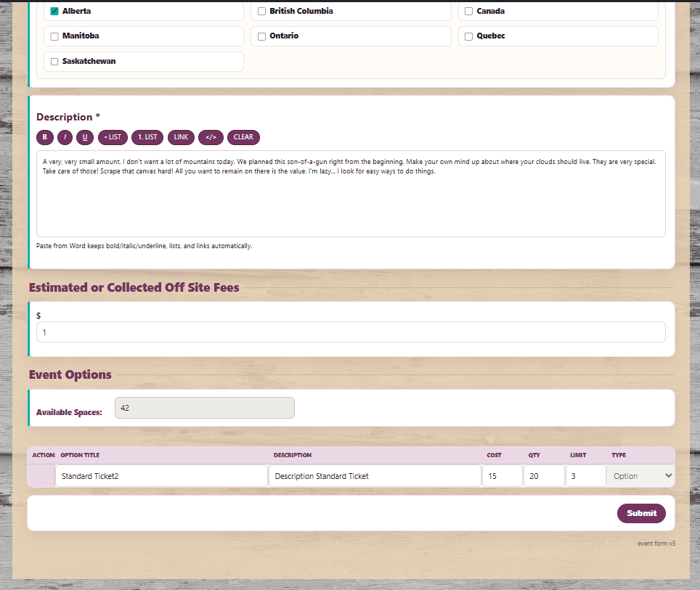Change the Limit field value 3
Image resolution: width=700 pixels, height=590 pixels.
tap(585, 476)
